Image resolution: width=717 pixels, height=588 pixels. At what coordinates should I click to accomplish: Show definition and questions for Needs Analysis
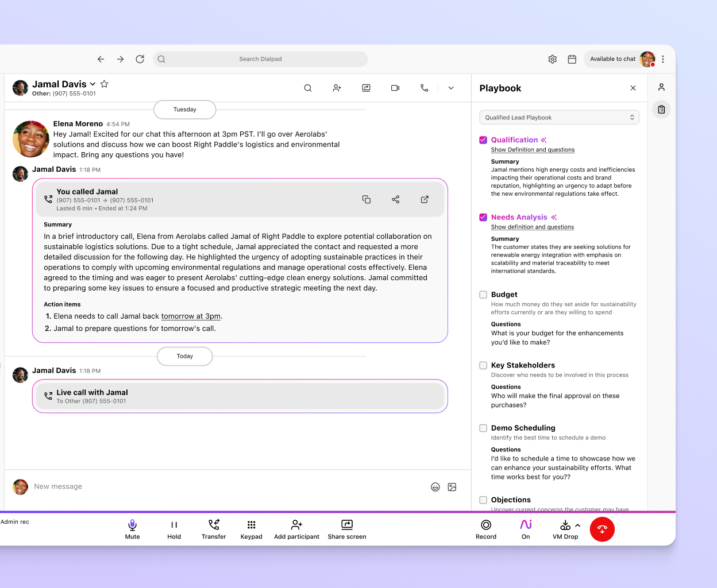click(532, 227)
